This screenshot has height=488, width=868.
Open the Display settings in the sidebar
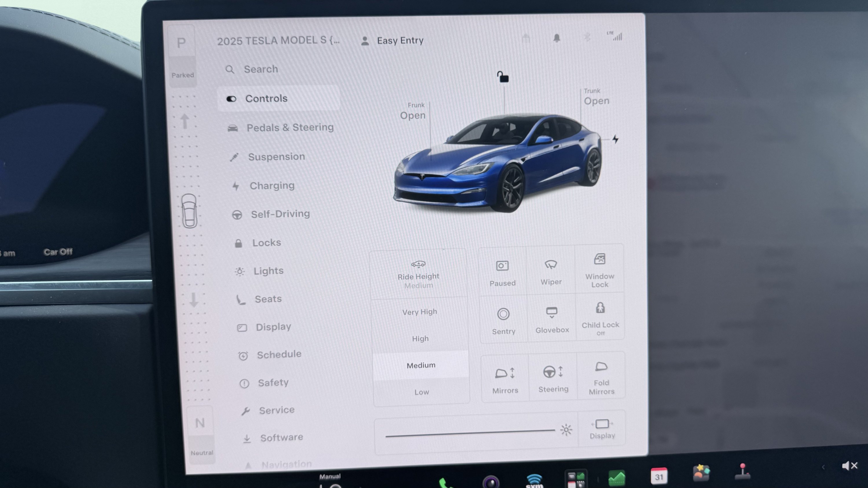(264, 327)
